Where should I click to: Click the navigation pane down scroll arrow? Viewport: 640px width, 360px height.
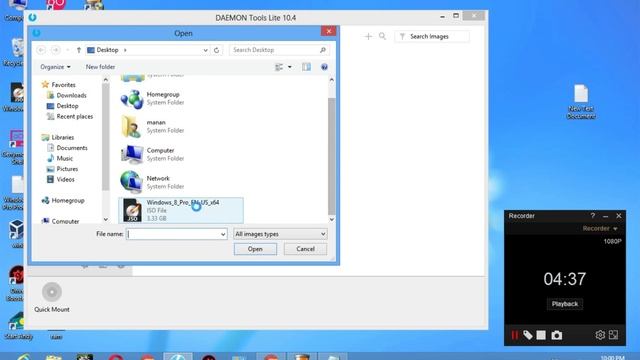[x=106, y=220]
